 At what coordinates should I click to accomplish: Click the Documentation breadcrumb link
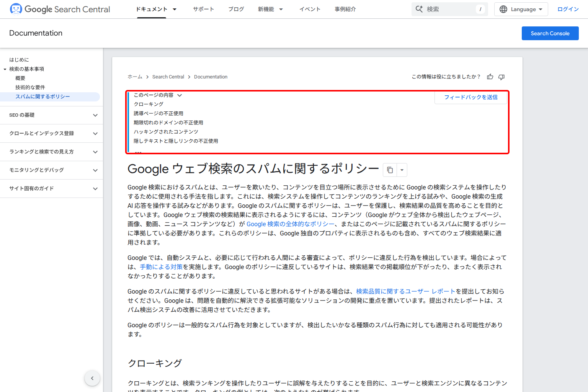[x=211, y=77]
